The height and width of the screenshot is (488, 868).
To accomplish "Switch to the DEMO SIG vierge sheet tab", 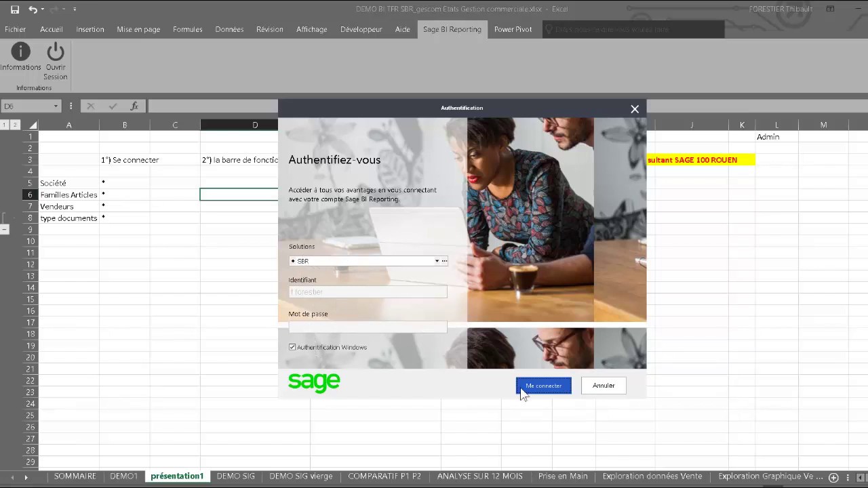I will tap(300, 476).
